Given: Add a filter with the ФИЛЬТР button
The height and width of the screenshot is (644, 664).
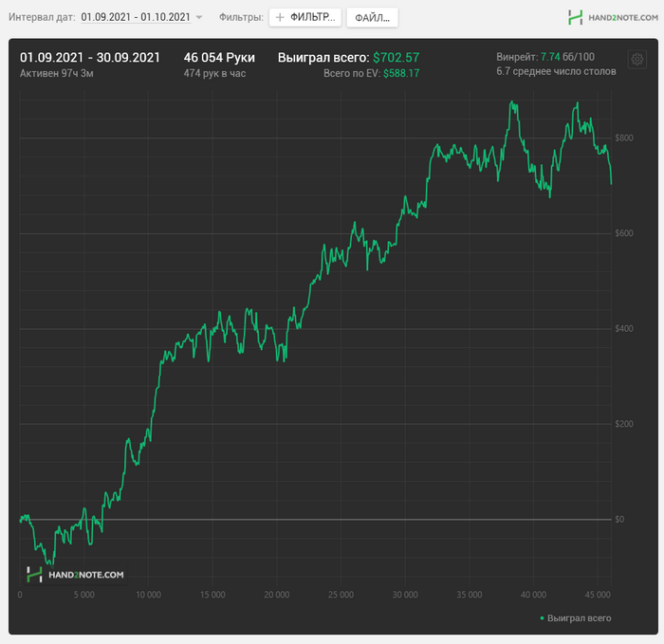Looking at the screenshot, I should tap(304, 17).
